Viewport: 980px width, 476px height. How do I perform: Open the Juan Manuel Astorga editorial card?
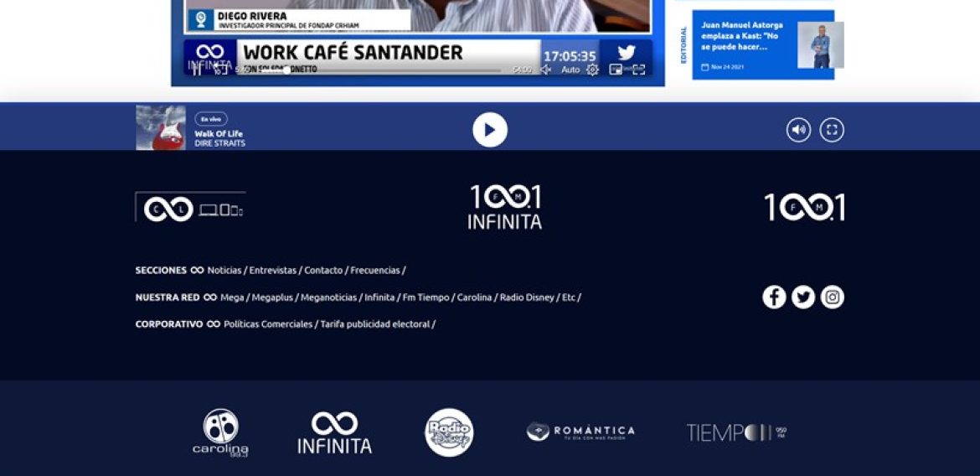point(763,44)
